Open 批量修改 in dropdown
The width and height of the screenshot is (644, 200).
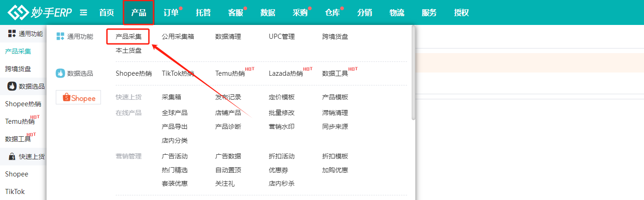pyautogui.click(x=282, y=113)
